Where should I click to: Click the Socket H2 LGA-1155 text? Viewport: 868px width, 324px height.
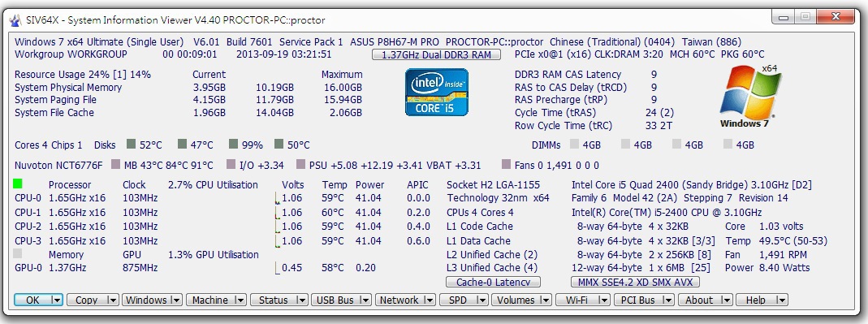pyautogui.click(x=493, y=184)
